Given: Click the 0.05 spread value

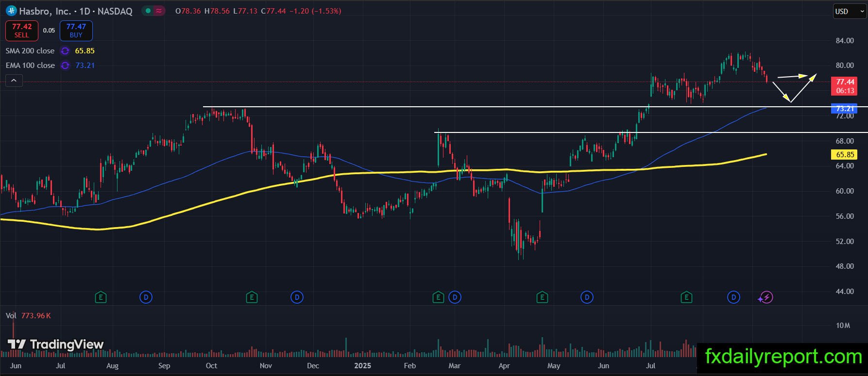Looking at the screenshot, I should tap(49, 31).
